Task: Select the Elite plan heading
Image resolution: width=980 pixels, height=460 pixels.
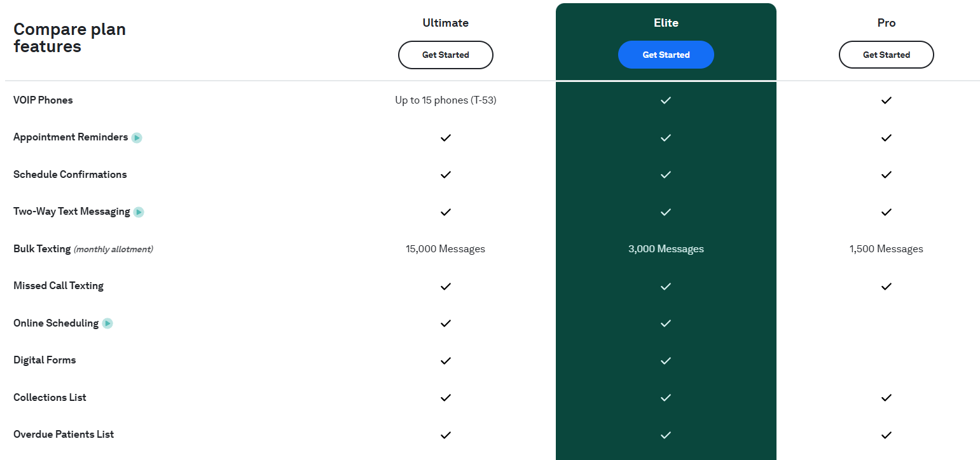Action: 666,23
